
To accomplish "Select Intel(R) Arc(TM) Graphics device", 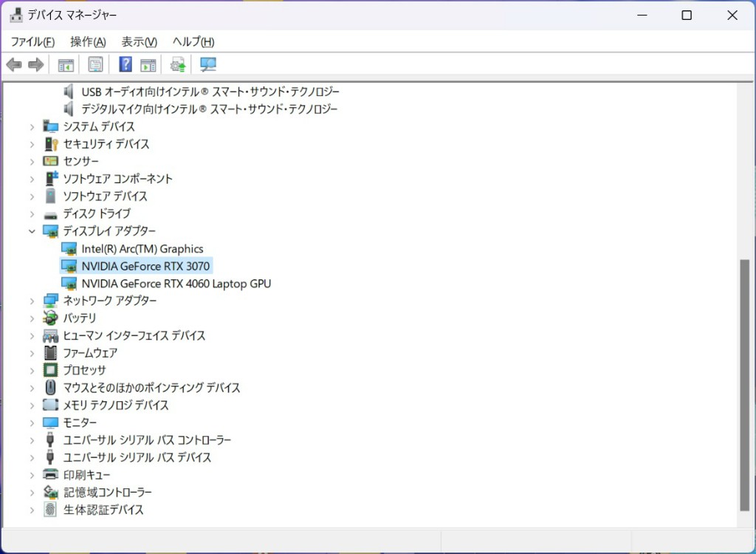I will pyautogui.click(x=142, y=249).
